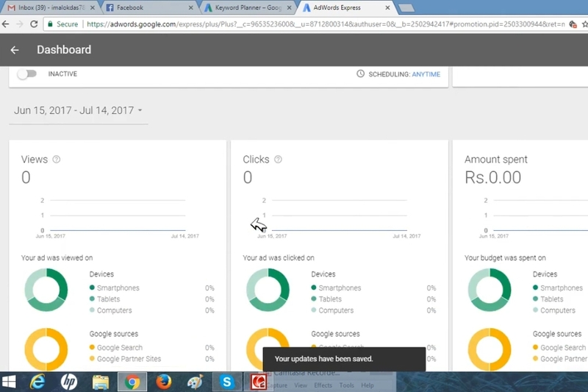588x392 pixels.
Task: Select Computers legend in Clicks card
Action: [x=332, y=310]
